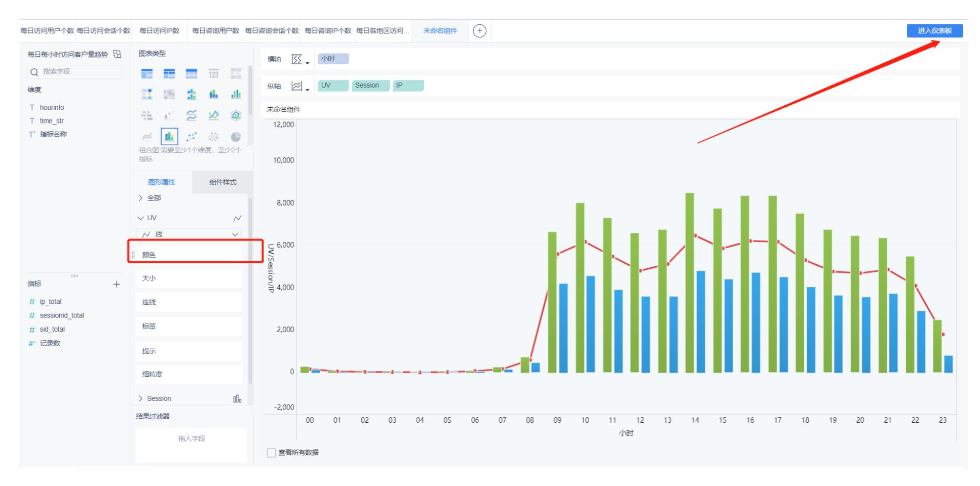Viewport: 980px width, 486px height.
Task: Select the combination chart type icon
Action: coord(169,137)
